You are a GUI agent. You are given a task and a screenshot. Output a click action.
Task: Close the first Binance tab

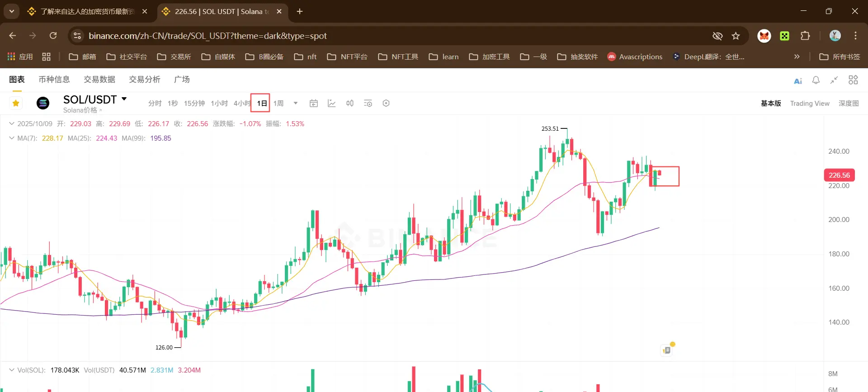[145, 11]
